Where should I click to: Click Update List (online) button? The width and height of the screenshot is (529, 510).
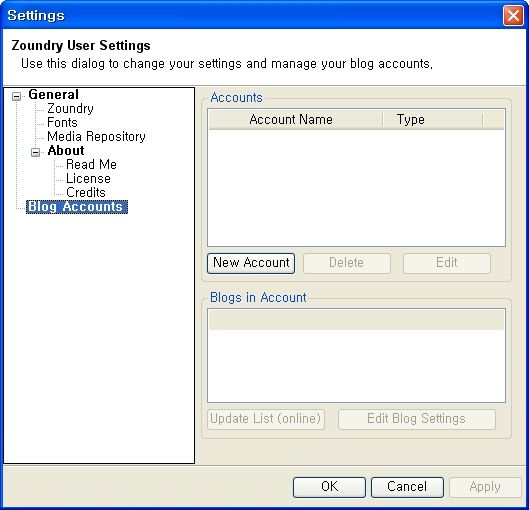(x=266, y=419)
